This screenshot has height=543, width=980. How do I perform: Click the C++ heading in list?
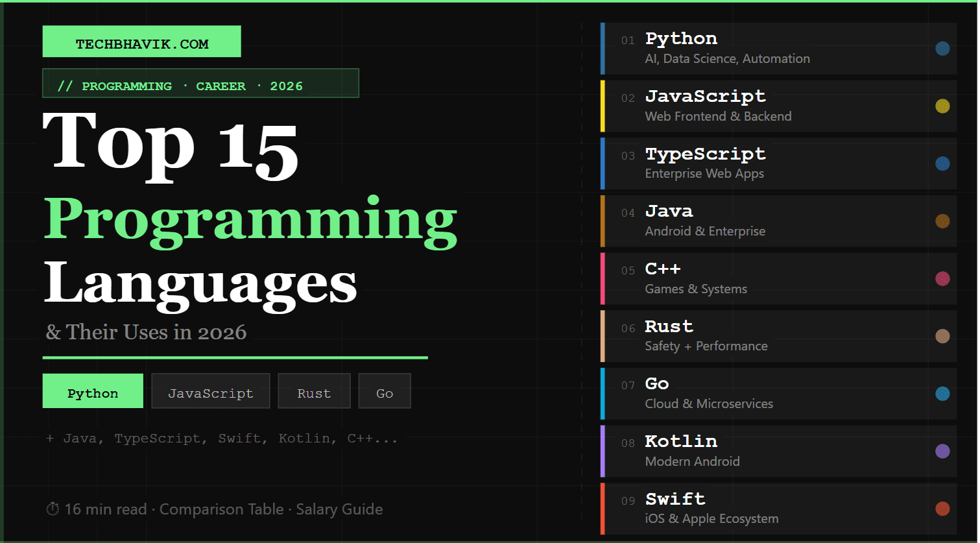(663, 269)
